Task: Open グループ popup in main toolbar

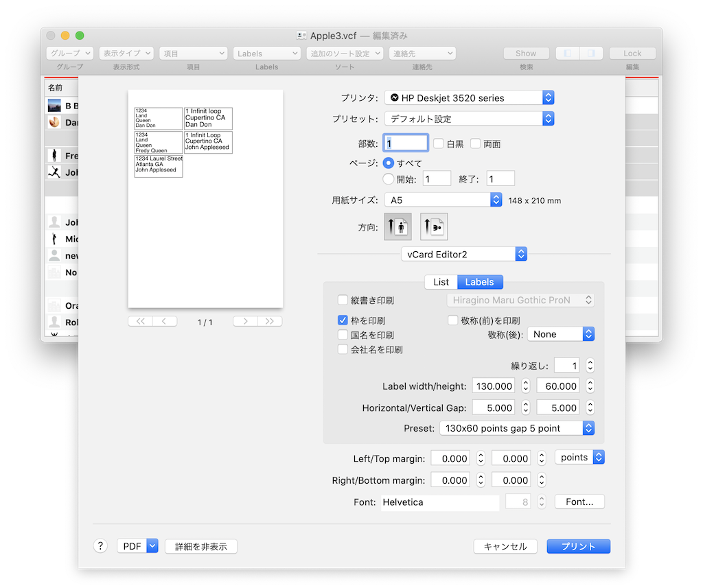Action: (69, 54)
